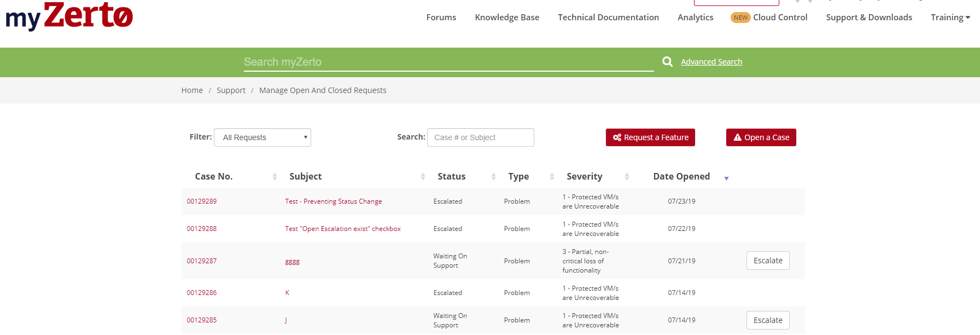Open the Advanced Search link

[x=711, y=62]
